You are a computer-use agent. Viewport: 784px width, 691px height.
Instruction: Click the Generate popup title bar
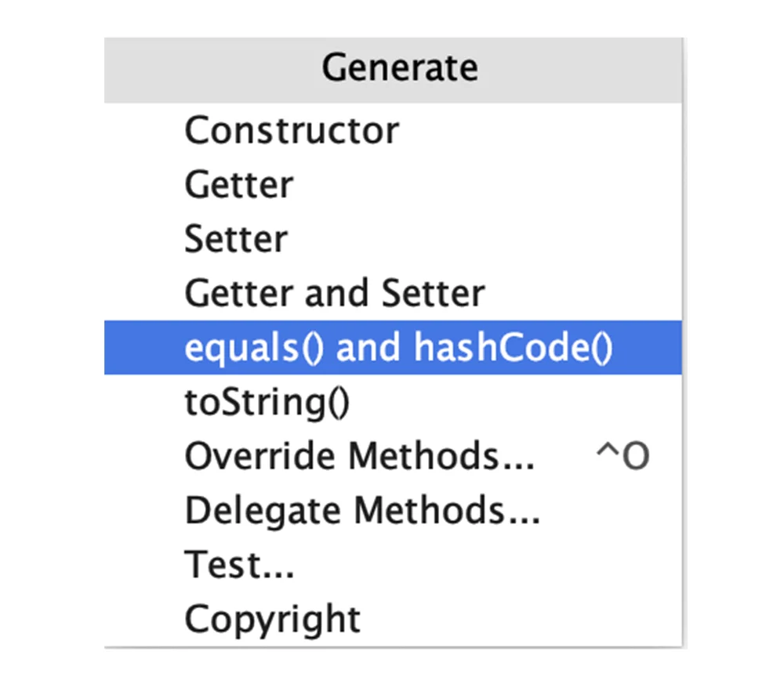[393, 70]
